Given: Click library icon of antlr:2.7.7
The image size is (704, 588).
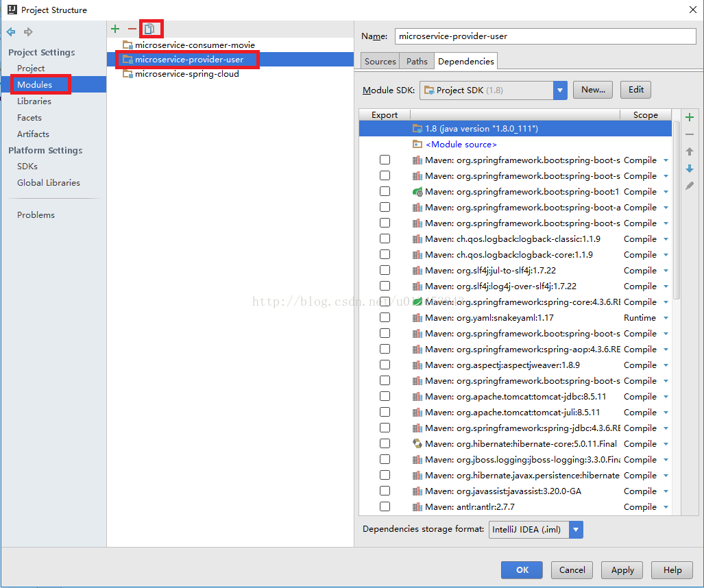Looking at the screenshot, I should pos(417,506).
